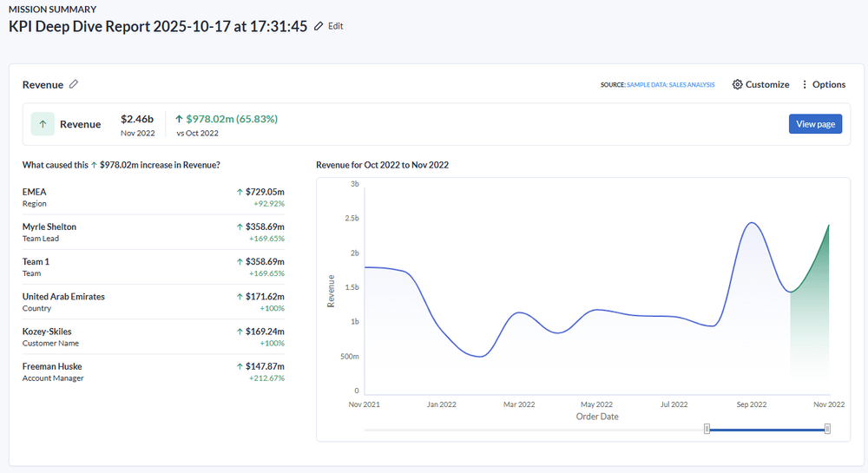Select the Freeman Huske account manager row
Screen dimensions: 868x473
[154, 371]
